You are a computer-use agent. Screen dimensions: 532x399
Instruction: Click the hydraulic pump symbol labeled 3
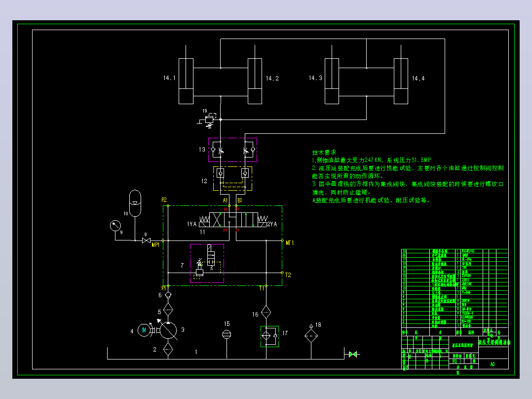pos(168,330)
